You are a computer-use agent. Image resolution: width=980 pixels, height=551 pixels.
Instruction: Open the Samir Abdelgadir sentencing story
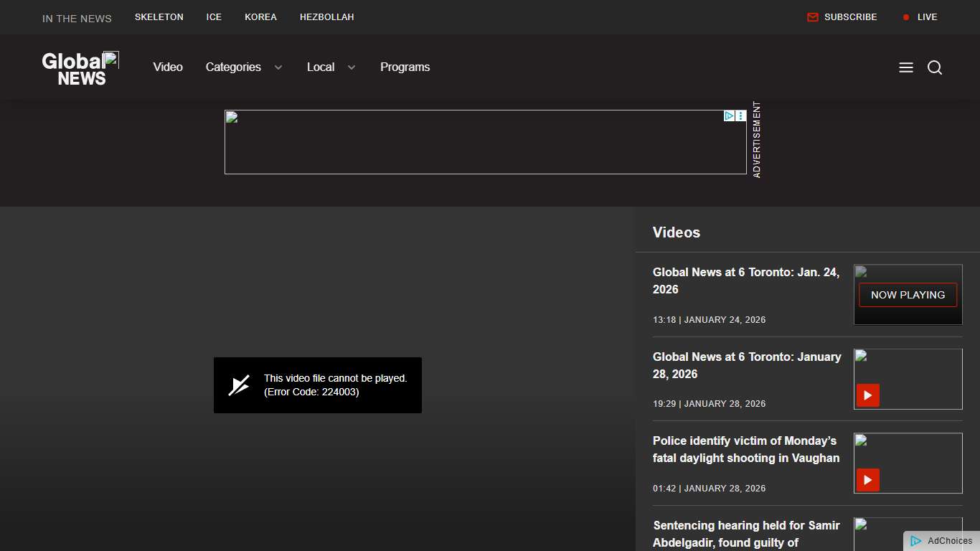[x=746, y=534]
